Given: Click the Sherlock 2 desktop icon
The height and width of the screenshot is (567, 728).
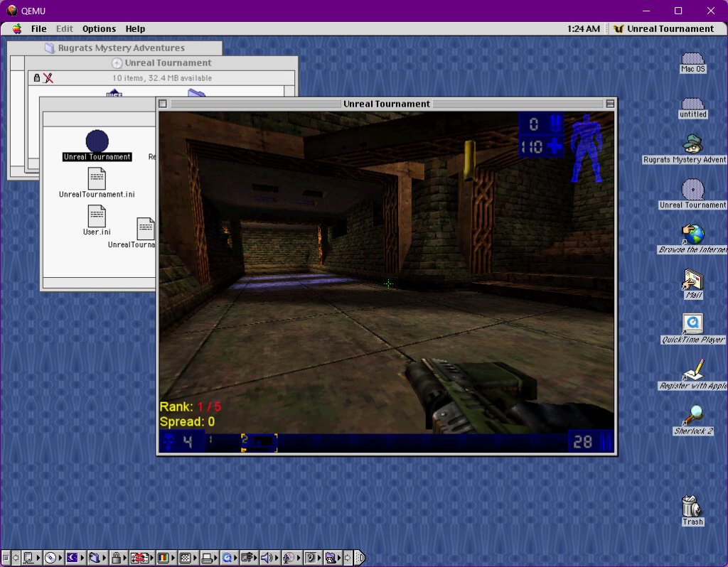Looking at the screenshot, I should pos(692,414).
